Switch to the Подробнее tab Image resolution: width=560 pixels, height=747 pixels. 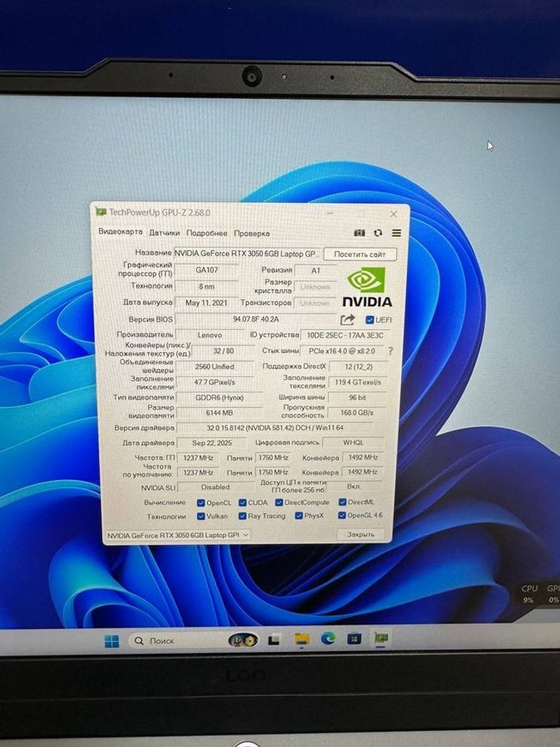(206, 233)
